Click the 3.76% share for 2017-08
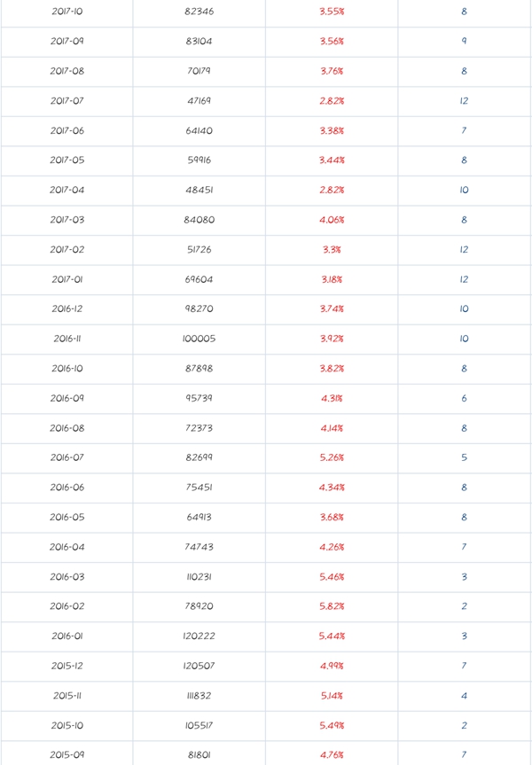The height and width of the screenshot is (765, 532). coord(332,71)
